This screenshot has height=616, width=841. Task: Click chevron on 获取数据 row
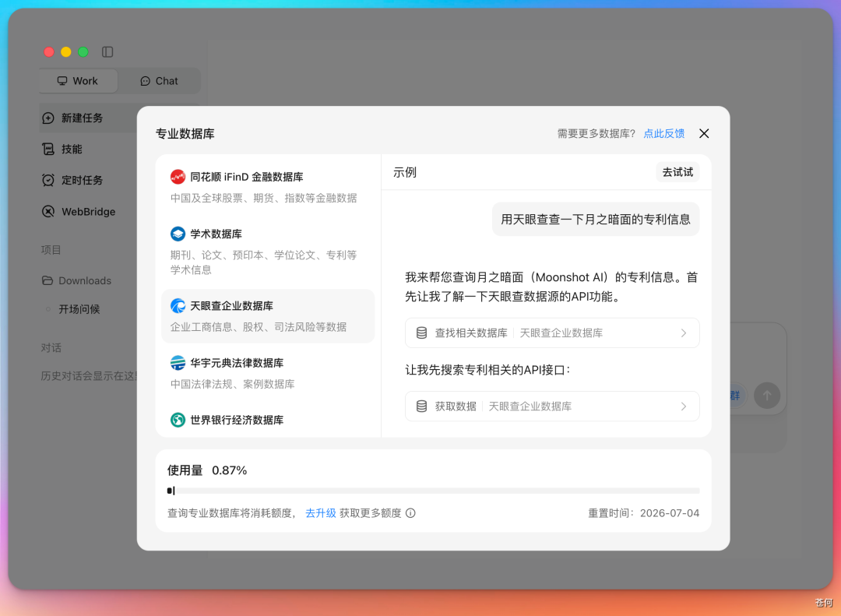click(684, 407)
